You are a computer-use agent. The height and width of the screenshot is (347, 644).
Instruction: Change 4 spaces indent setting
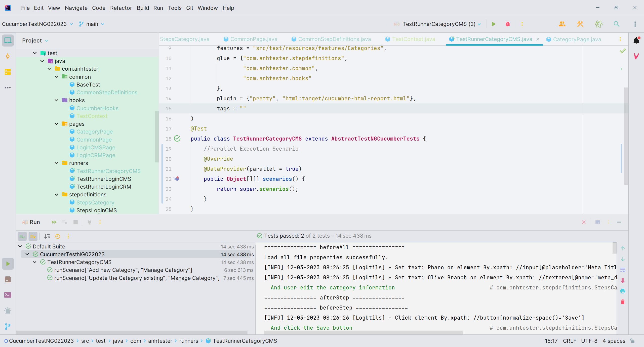pyautogui.click(x=614, y=341)
